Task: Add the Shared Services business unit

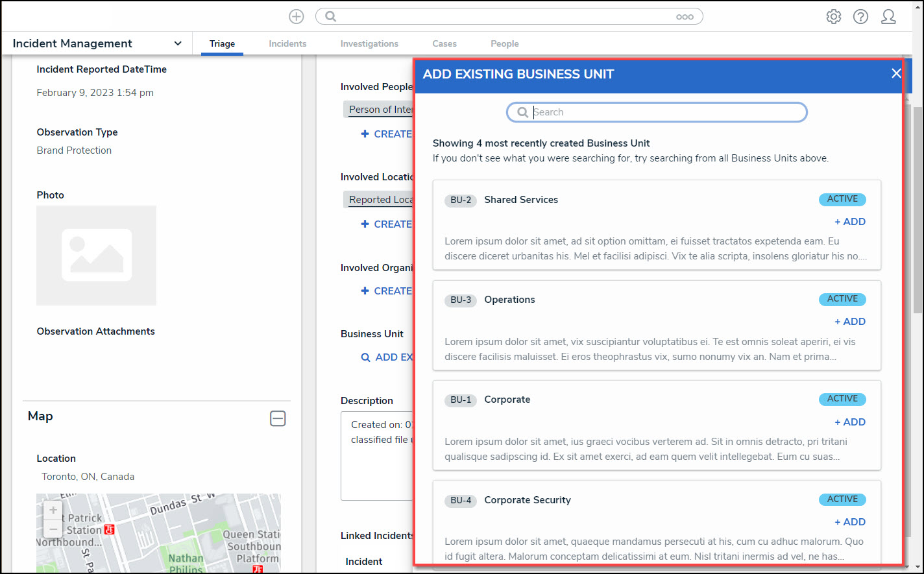Action: tap(849, 222)
